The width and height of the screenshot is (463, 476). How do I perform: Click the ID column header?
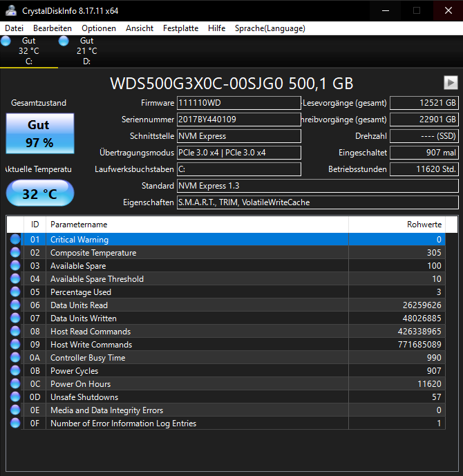coord(35,225)
